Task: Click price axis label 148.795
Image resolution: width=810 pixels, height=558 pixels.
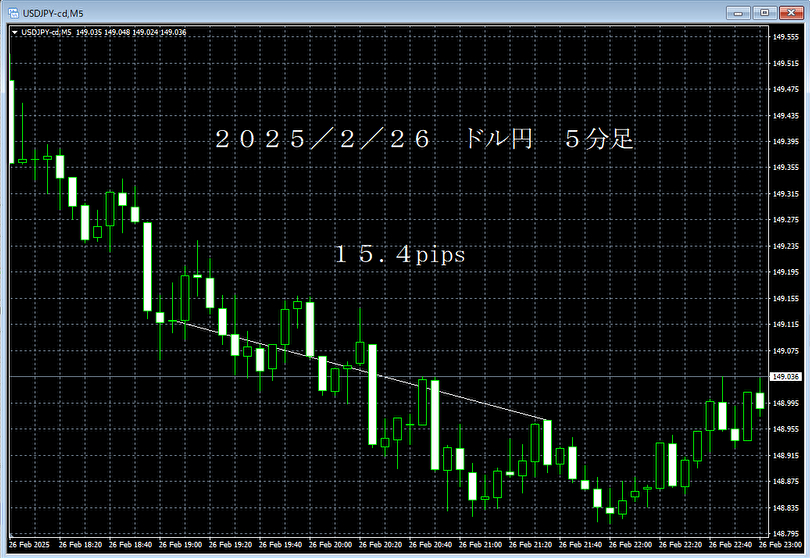Action: tap(786, 534)
